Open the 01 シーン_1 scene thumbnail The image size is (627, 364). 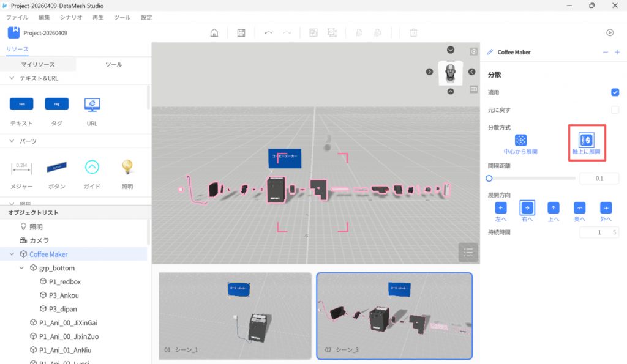point(235,316)
